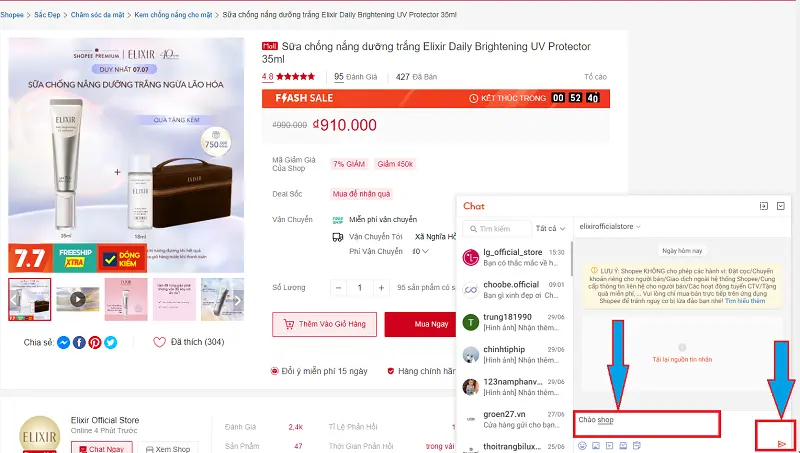Screen dimensions: 800x453
Task: Select the pink product tube thumbnail
Action: coord(126,299)
